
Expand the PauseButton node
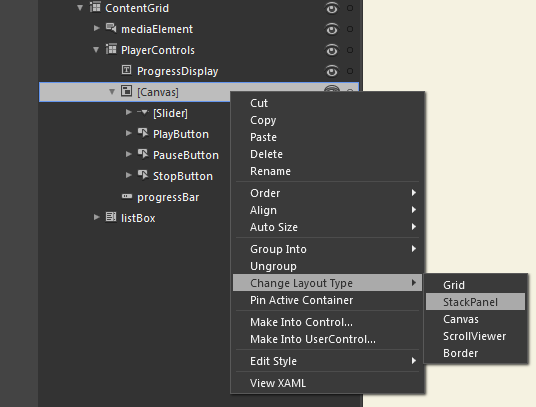click(129, 154)
